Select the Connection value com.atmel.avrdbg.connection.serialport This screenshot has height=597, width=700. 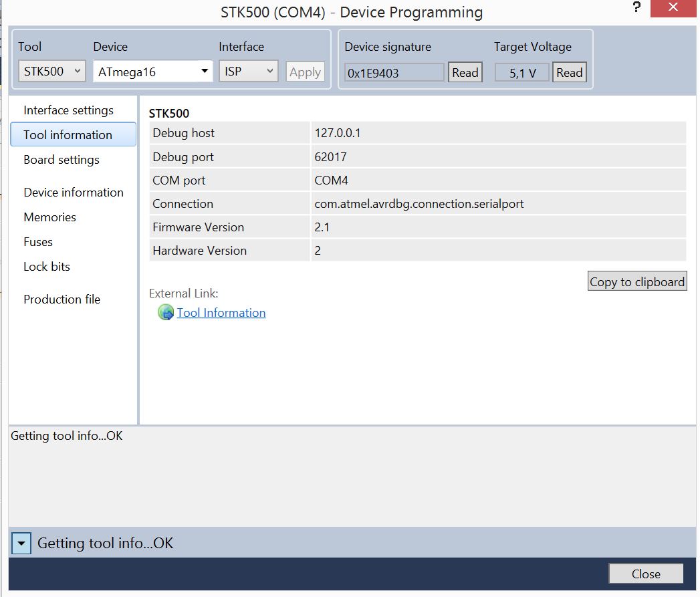(419, 204)
